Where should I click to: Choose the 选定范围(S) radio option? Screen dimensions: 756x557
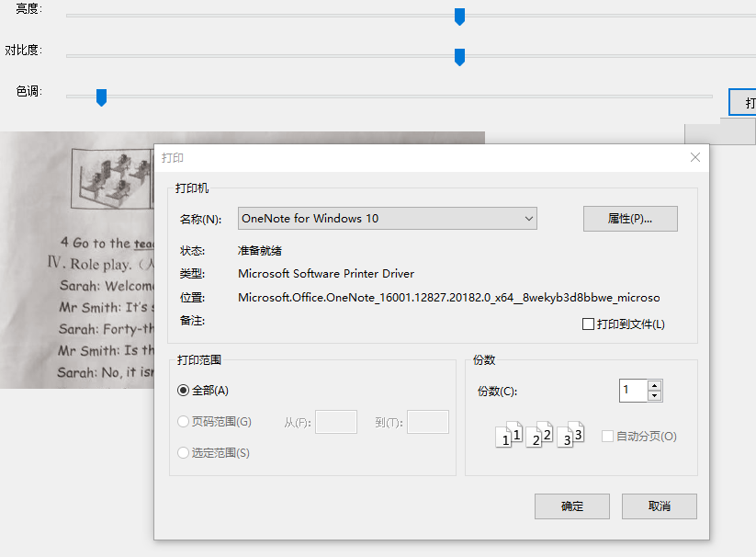point(183,453)
